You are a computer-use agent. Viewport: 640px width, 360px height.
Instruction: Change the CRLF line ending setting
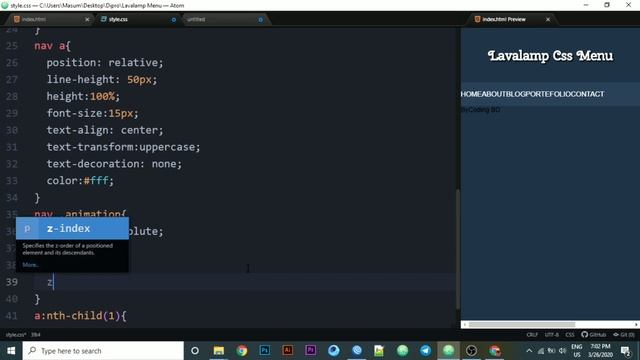[532, 335]
